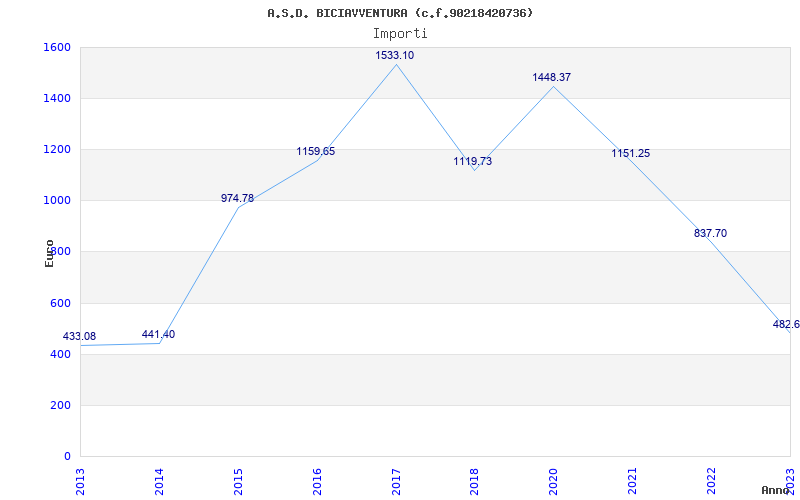Click the 1151.25 data label
The image size is (800, 500).
point(631,153)
